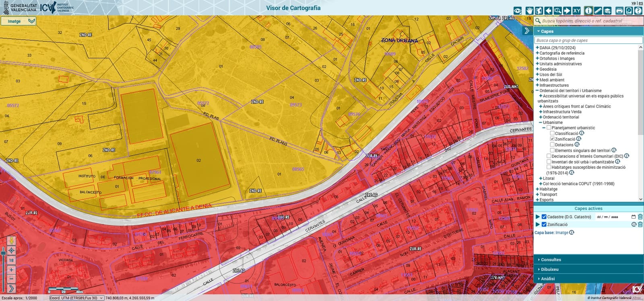The height and width of the screenshot is (301, 644).
Task: Switch language to es
Action: 641,3
